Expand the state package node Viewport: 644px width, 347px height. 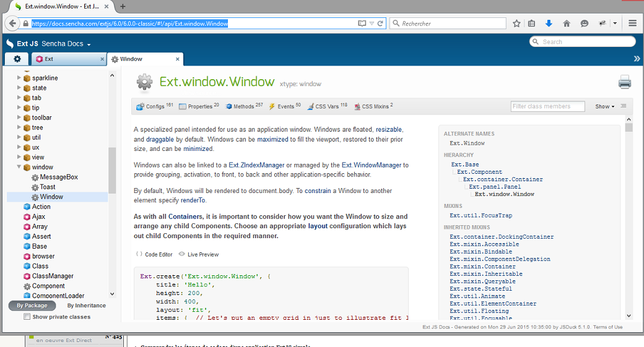pos(19,87)
